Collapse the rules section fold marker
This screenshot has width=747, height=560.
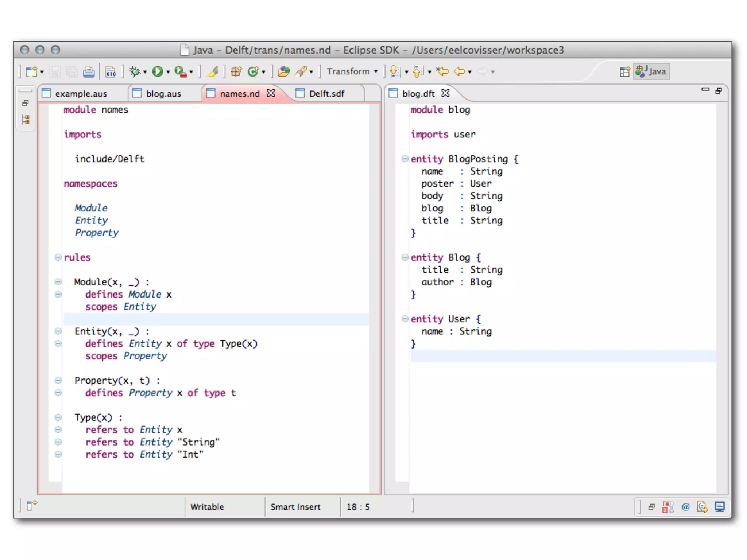pos(58,257)
